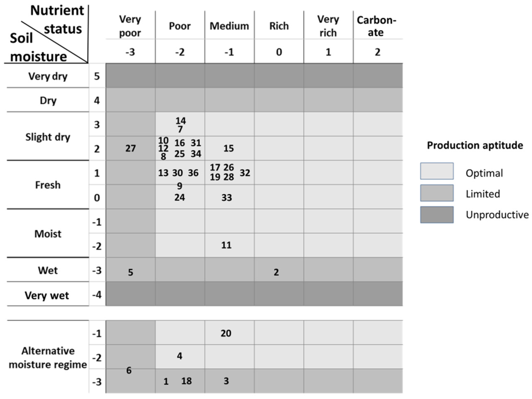This screenshot has height=399, width=532.
Task: Click the Medium nutrient column header
Action: click(x=229, y=26)
